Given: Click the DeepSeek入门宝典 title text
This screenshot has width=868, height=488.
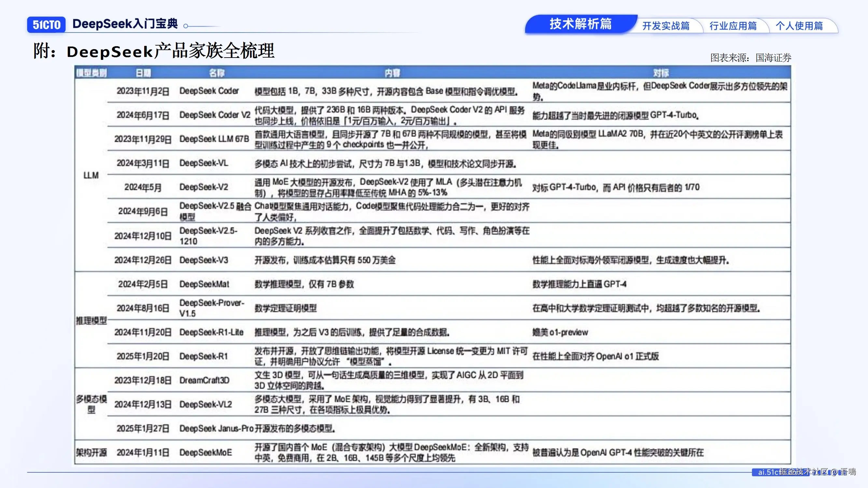Looking at the screenshot, I should [125, 24].
